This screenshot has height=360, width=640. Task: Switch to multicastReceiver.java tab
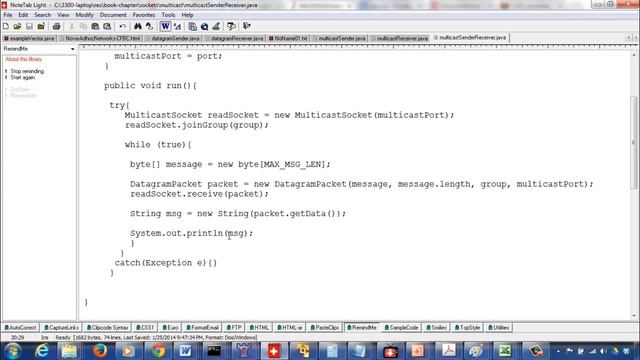pyautogui.click(x=399, y=38)
